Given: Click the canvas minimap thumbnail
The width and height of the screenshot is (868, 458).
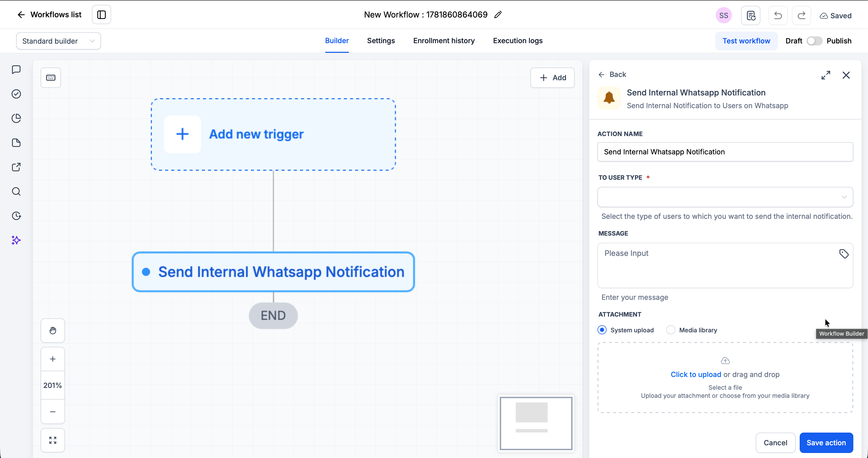Looking at the screenshot, I should 536,423.
